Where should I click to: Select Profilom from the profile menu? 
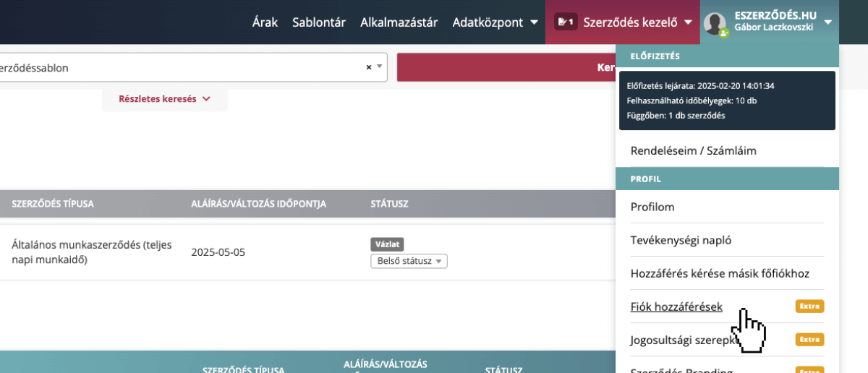(652, 207)
